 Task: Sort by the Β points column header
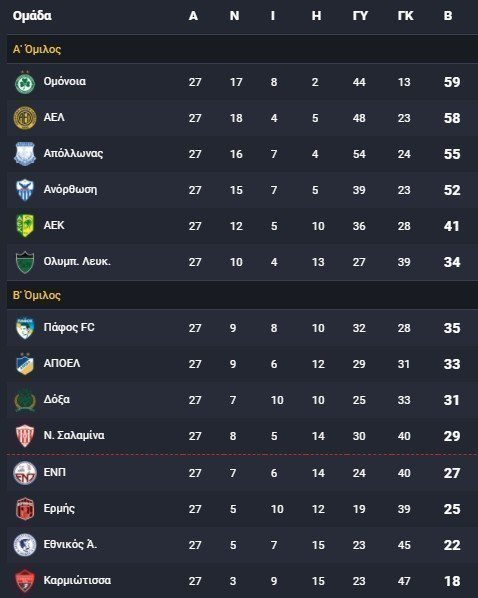click(x=448, y=16)
